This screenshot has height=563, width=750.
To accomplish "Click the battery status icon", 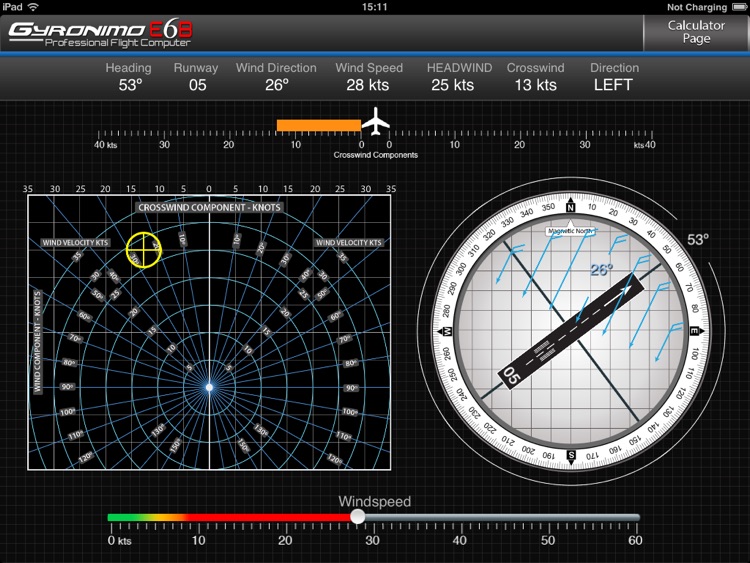I will point(739,7).
